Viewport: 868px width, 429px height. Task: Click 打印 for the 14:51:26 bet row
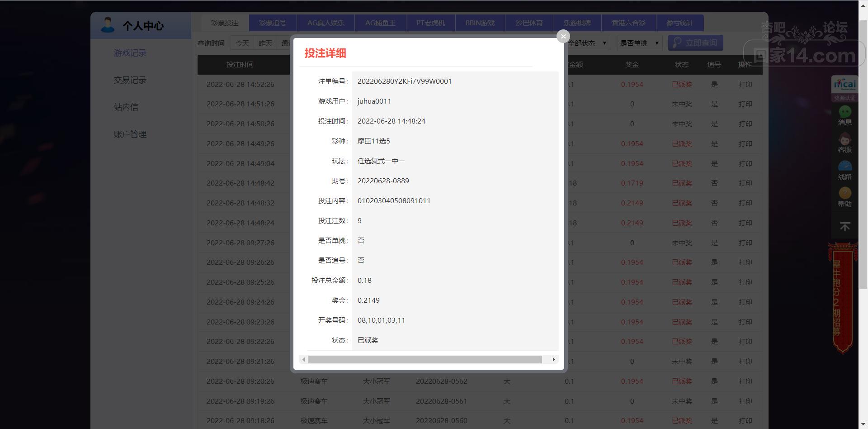pos(745,104)
